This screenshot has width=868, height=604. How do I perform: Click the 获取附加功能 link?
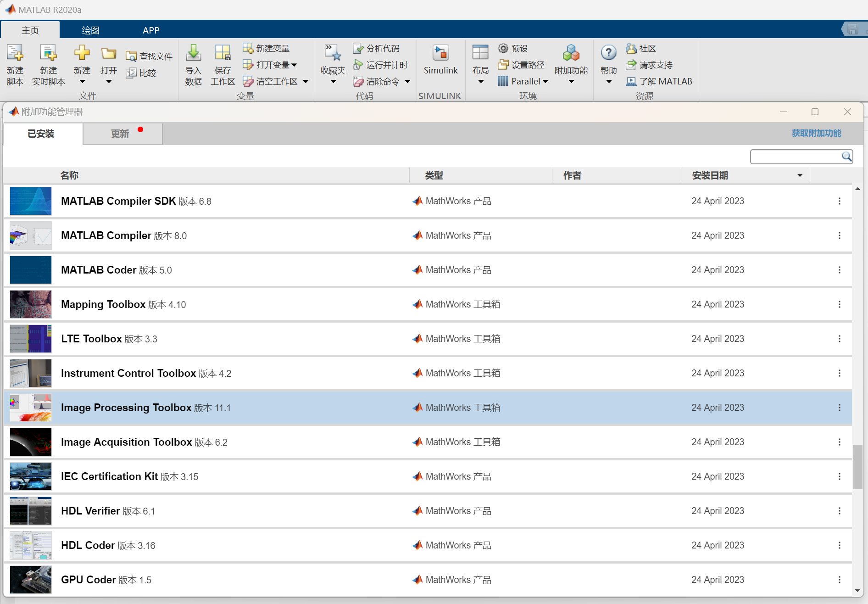[816, 133]
